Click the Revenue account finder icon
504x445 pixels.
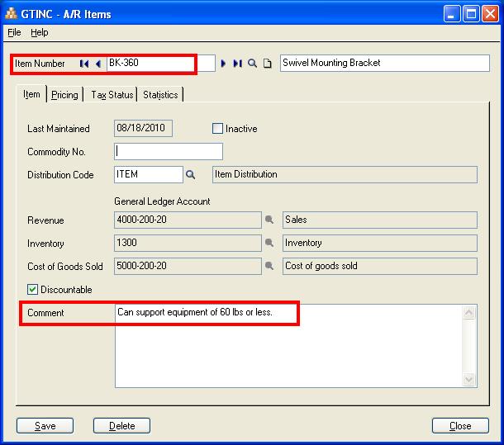point(269,220)
